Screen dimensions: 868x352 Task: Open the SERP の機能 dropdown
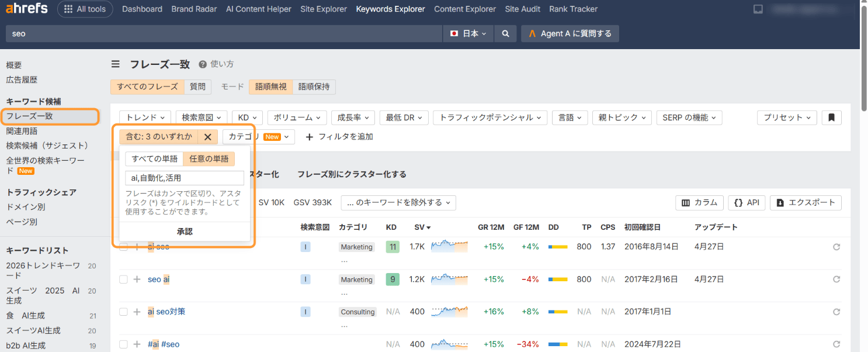pos(689,118)
